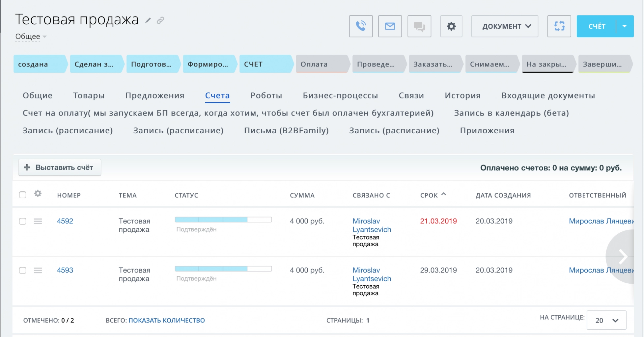This screenshot has height=337, width=644.
Task: Edit deal name with the pencil icon
Action: pos(148,20)
